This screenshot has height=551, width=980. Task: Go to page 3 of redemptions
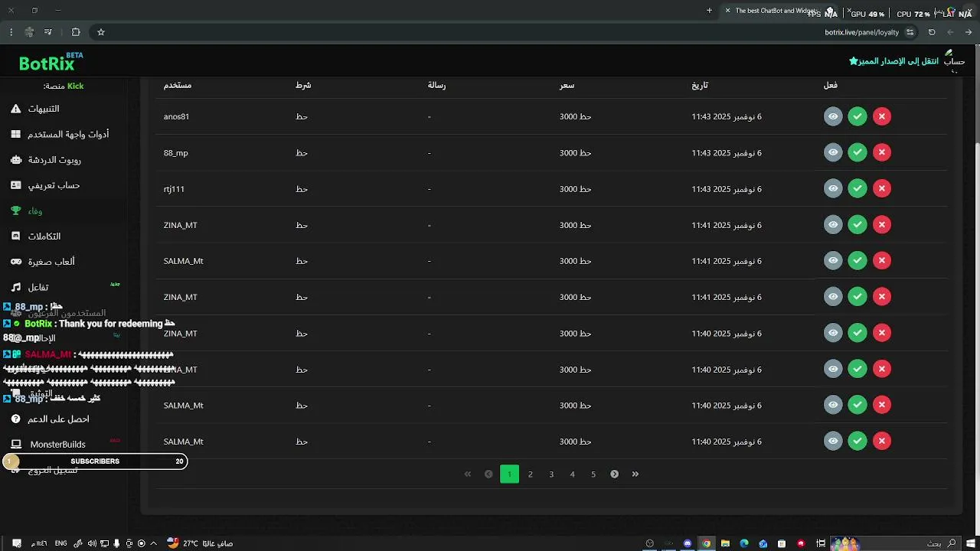[551, 474]
